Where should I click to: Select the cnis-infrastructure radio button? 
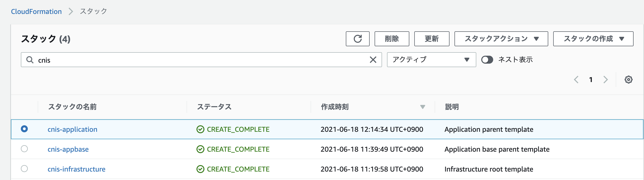(24, 169)
